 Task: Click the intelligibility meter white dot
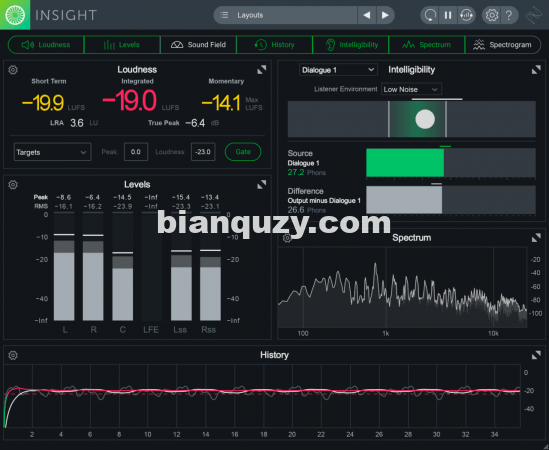[x=425, y=119]
